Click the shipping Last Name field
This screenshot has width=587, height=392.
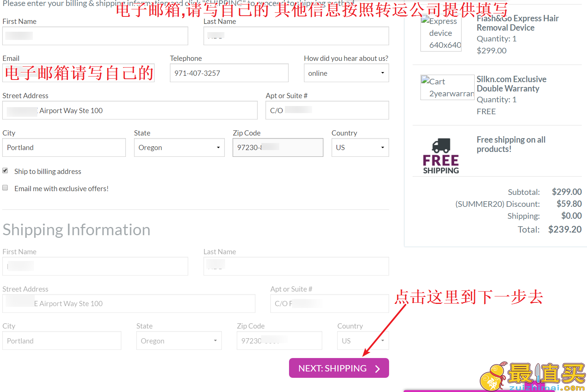[296, 266]
